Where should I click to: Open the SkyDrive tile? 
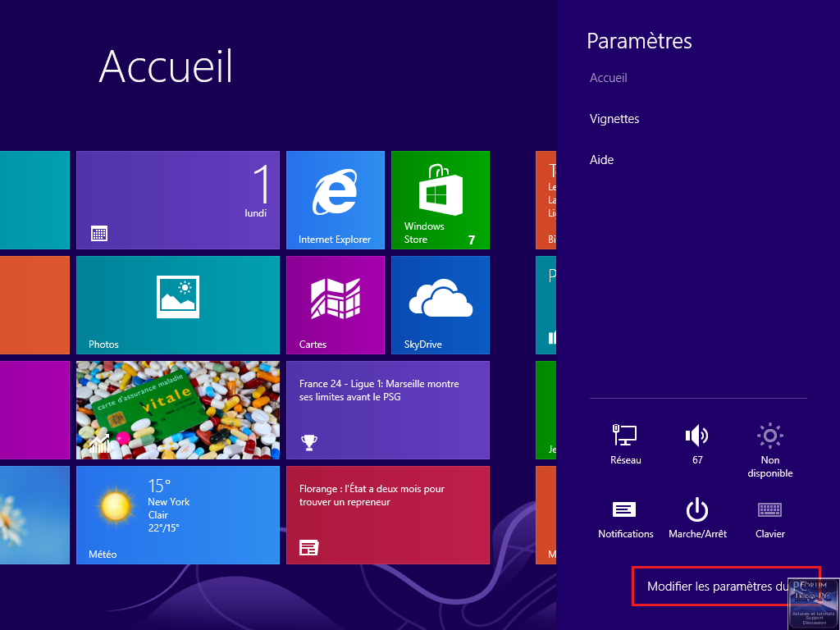(440, 304)
